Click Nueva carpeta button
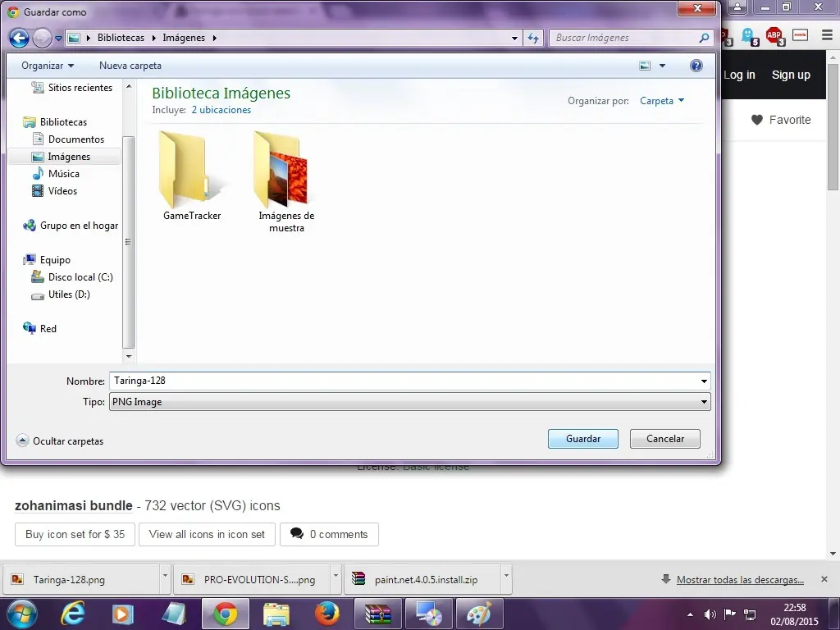This screenshot has height=630, width=840. pos(130,66)
